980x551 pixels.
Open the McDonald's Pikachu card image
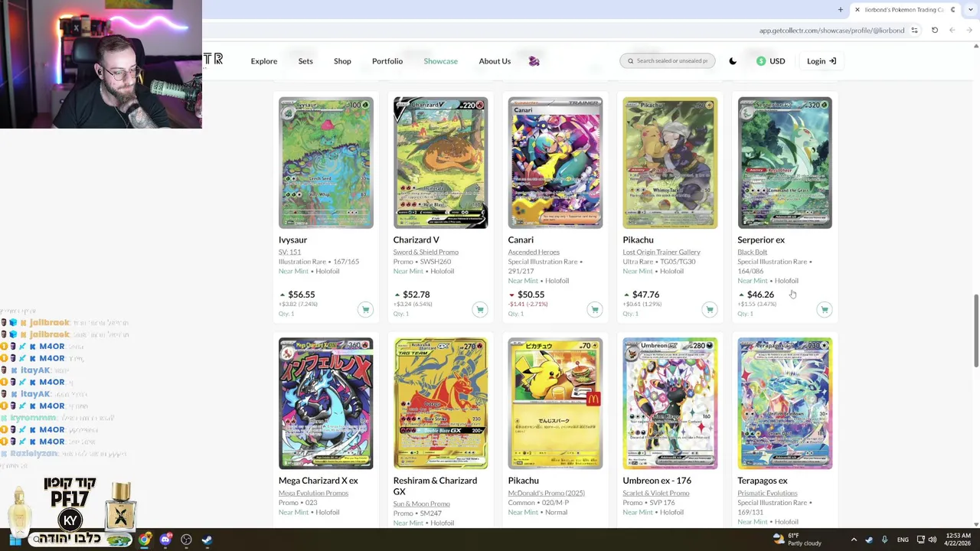point(555,403)
